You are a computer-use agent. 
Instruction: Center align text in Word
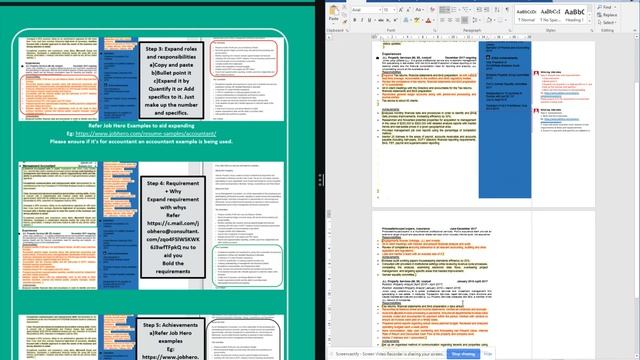pyautogui.click(x=450, y=20)
